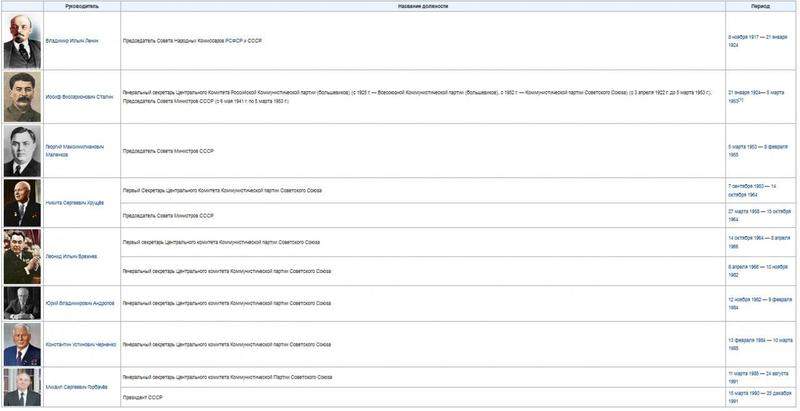The height and width of the screenshot is (411, 800).
Task: Open Lenin's portrait thumbnail
Action: [22, 40]
